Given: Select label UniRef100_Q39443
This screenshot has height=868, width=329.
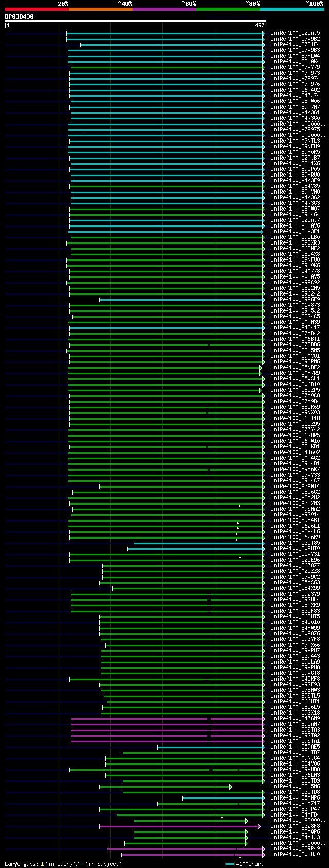Looking at the screenshot, I should pyautogui.click(x=295, y=656).
